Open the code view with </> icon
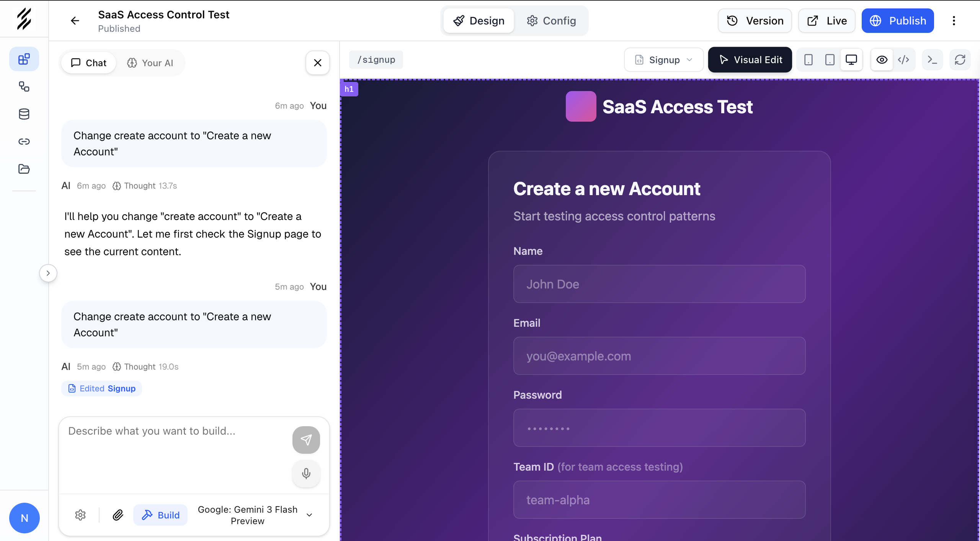The width and height of the screenshot is (980, 541). tap(903, 60)
